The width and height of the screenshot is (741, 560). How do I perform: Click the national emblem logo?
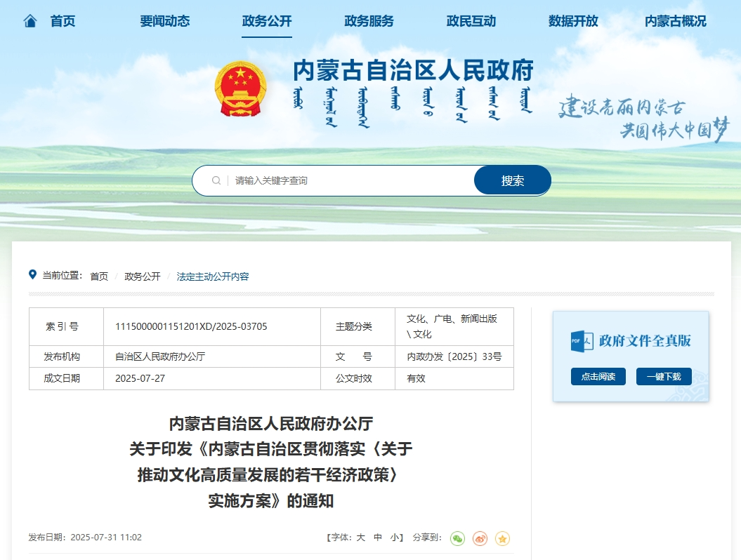(240, 89)
